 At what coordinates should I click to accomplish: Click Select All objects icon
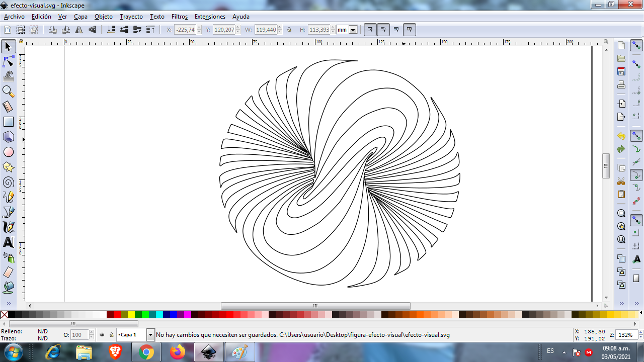[8, 30]
